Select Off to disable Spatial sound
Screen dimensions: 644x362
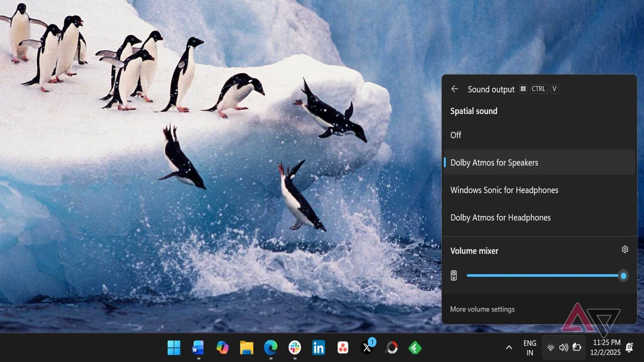coord(455,135)
